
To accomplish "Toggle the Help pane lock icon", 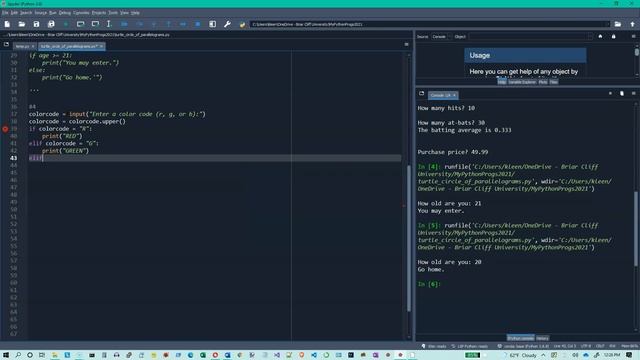I will [x=613, y=36].
